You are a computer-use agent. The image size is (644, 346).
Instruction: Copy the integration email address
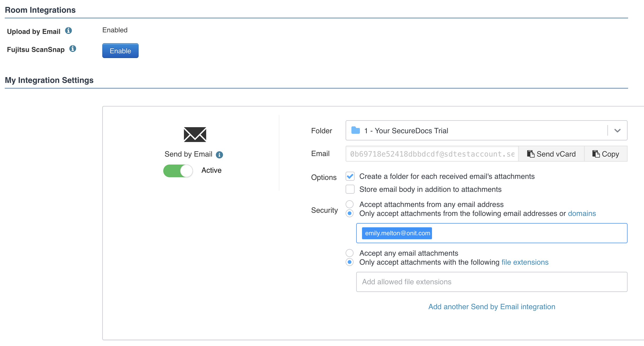tap(606, 154)
